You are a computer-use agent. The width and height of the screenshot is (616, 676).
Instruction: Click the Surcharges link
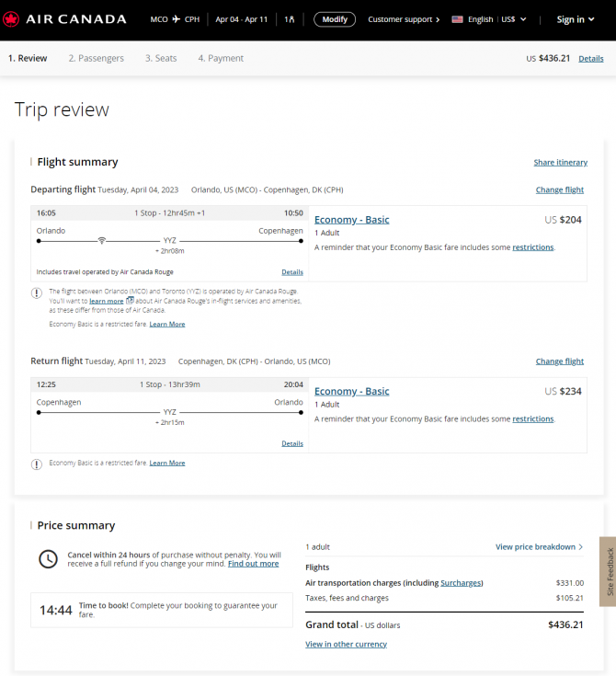(x=461, y=583)
